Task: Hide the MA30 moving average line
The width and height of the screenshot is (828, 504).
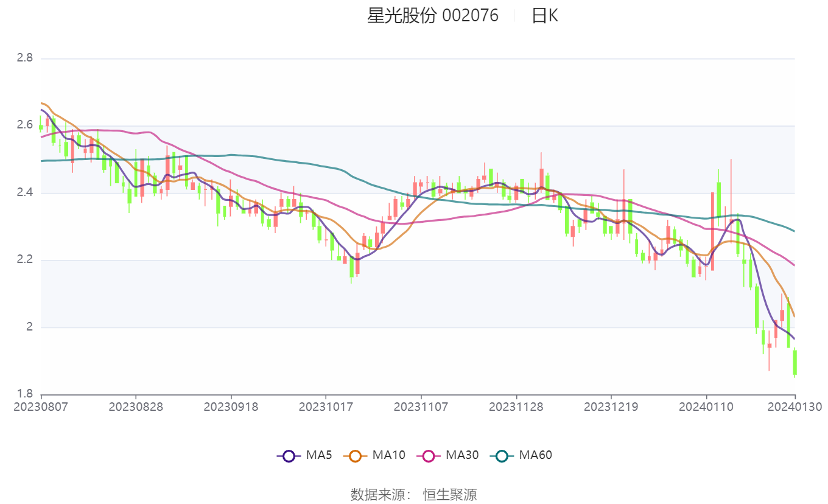Action: click(x=429, y=455)
